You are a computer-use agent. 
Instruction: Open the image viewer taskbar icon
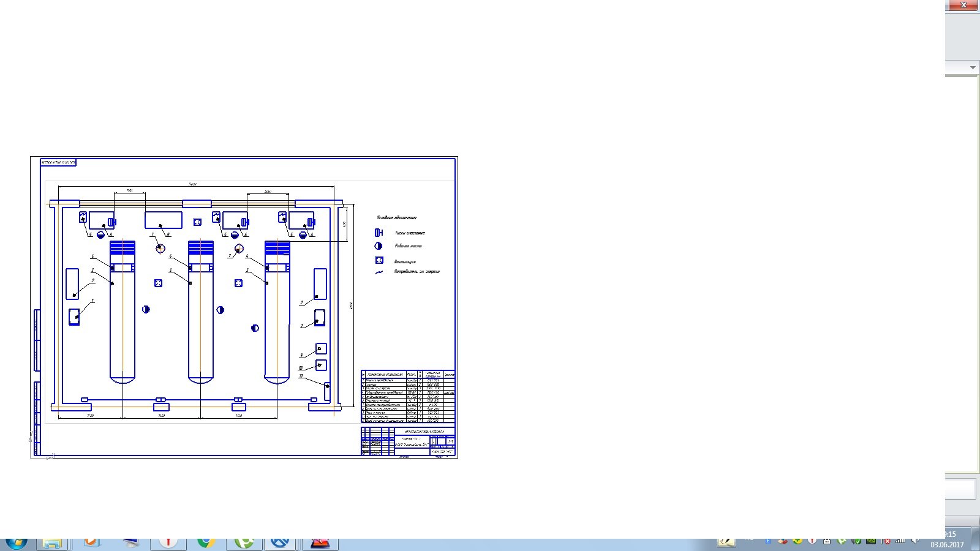[320, 543]
